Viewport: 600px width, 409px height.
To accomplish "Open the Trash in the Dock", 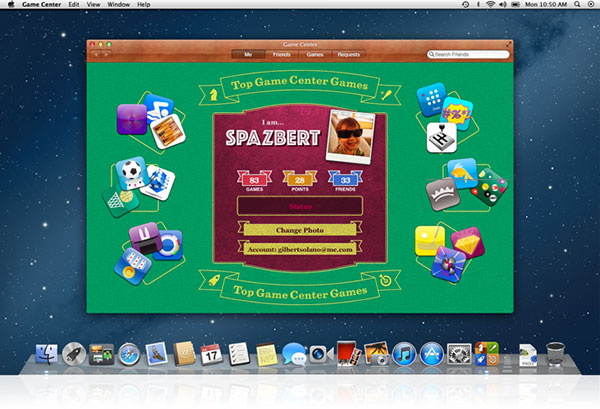I will 555,354.
